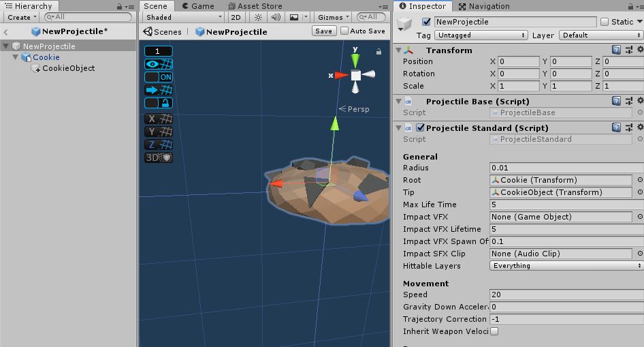644x347 pixels.
Task: Select CookieObject in the Hierarchy
Action: click(69, 68)
